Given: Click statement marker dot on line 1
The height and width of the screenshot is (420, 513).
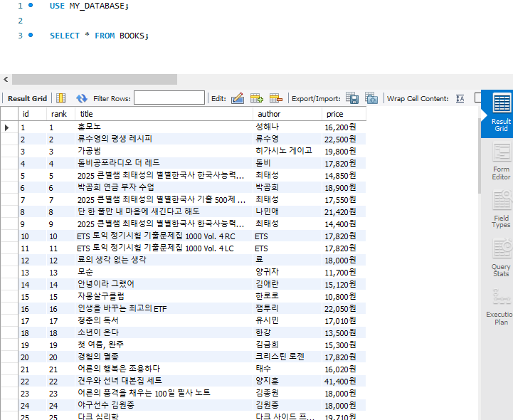Looking at the screenshot, I should click(x=31, y=5).
